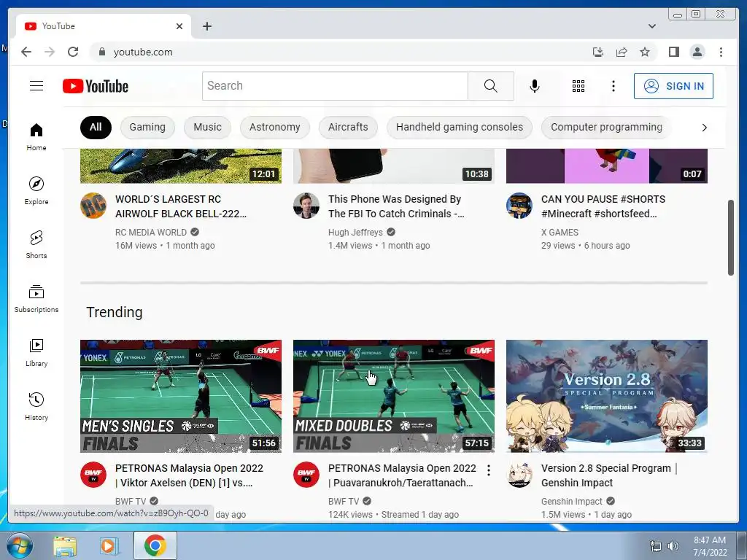Open Explore in the sidebar
Screen dimensions: 747x560
click(36, 191)
